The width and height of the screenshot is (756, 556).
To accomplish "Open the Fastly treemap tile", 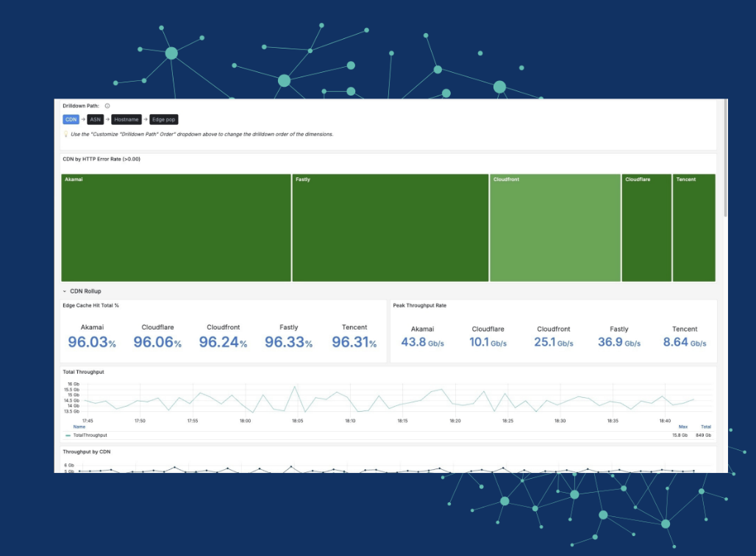I will 390,228.
